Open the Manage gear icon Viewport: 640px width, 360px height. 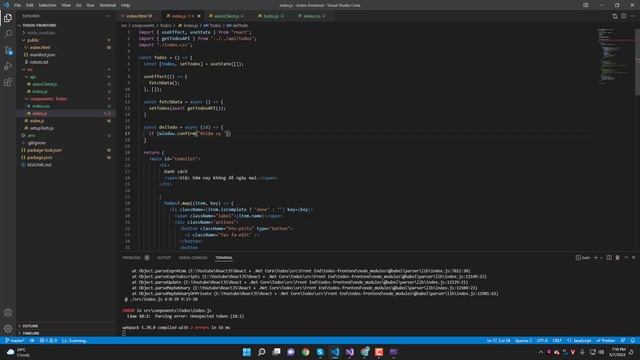(x=8, y=329)
